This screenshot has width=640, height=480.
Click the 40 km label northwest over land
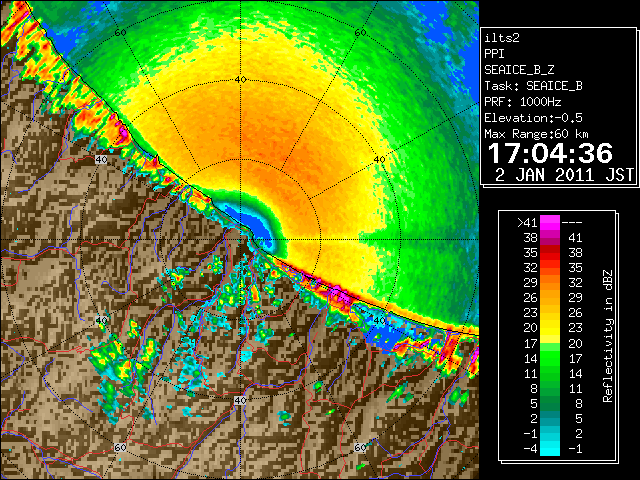101,160
